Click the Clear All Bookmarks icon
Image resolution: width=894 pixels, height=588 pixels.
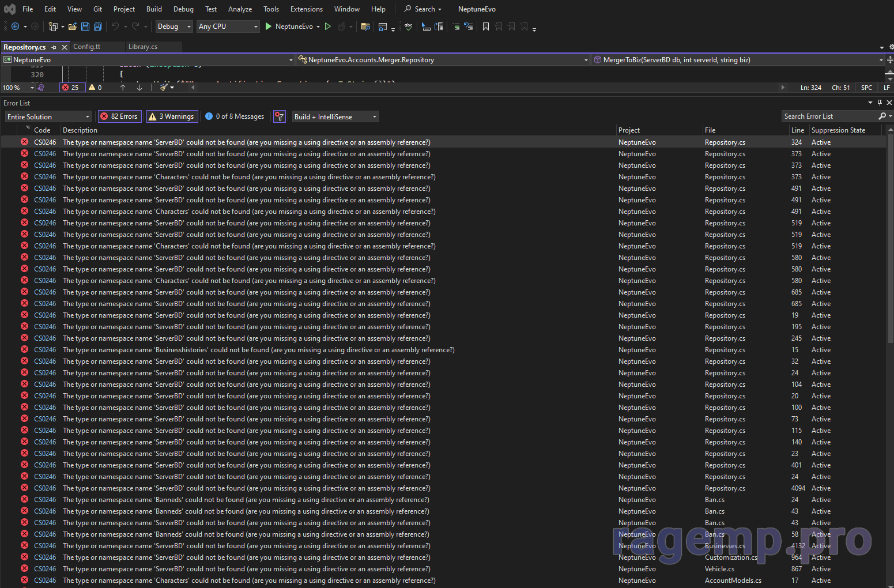coord(524,27)
